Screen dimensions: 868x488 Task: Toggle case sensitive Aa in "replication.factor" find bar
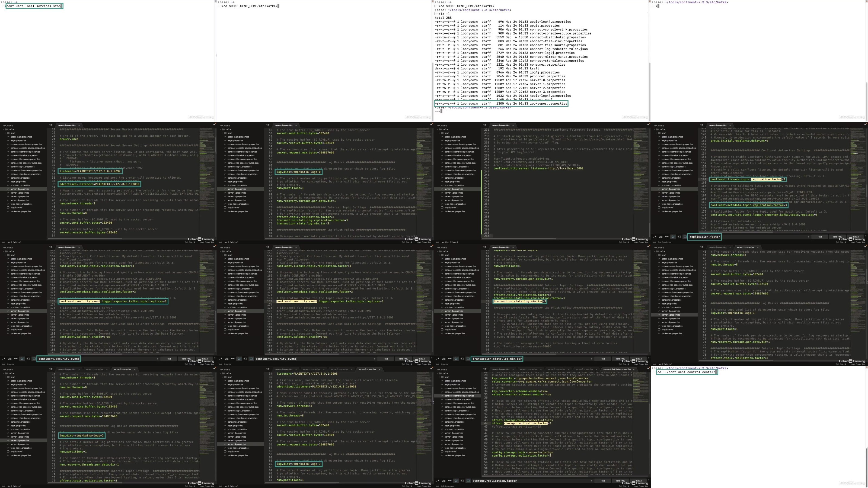coord(661,237)
